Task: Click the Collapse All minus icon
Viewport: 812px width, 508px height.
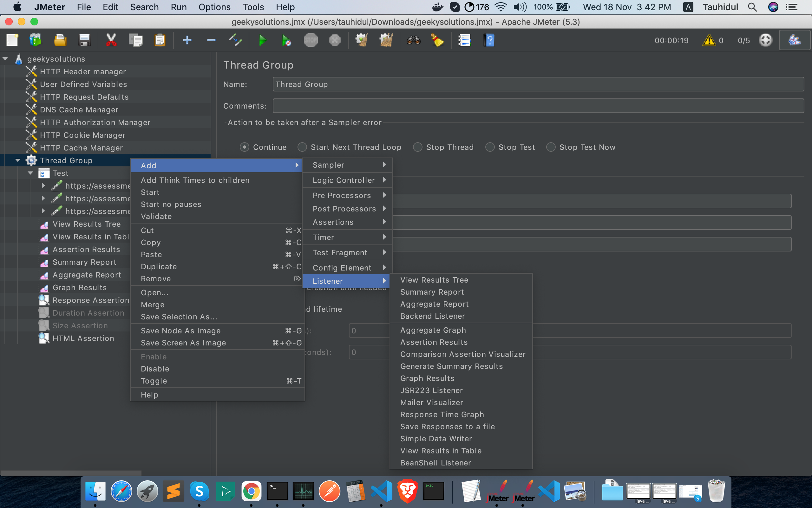Action: (211, 40)
